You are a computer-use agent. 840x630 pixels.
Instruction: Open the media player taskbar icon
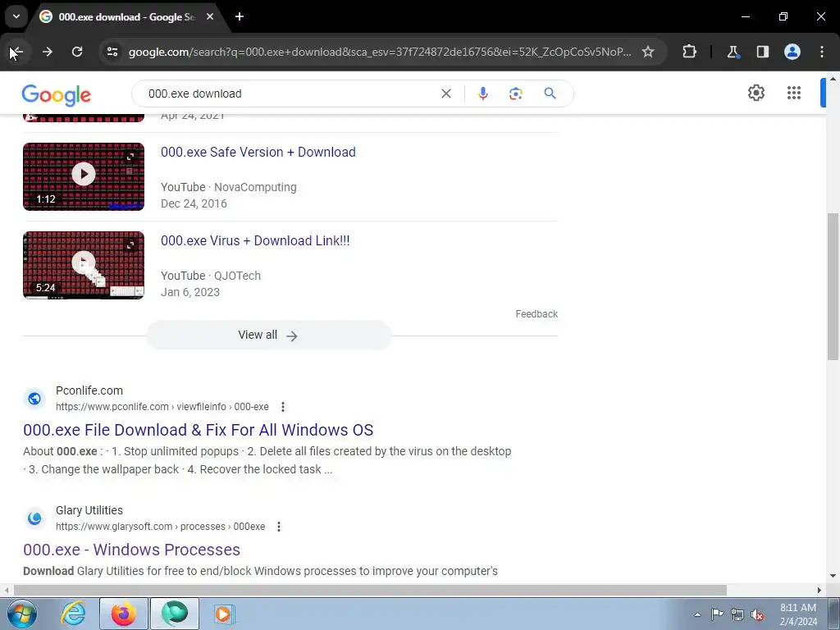[x=223, y=614]
